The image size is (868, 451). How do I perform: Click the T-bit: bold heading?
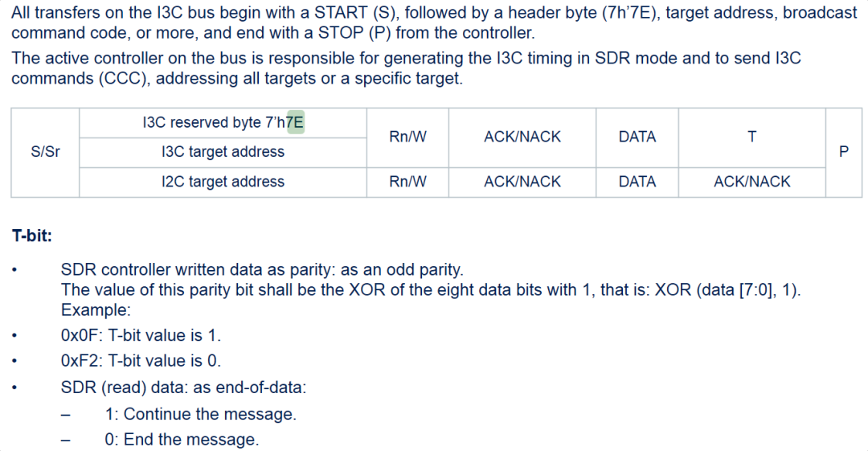point(32,236)
